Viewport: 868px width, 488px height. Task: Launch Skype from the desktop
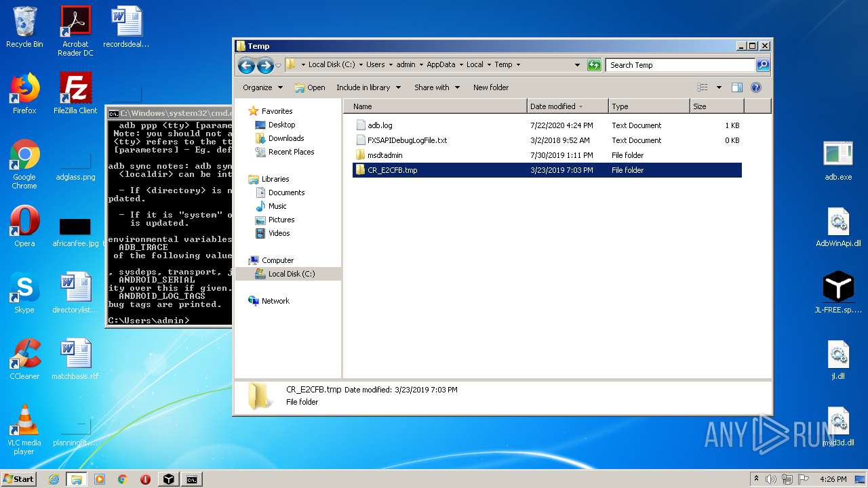pos(24,293)
